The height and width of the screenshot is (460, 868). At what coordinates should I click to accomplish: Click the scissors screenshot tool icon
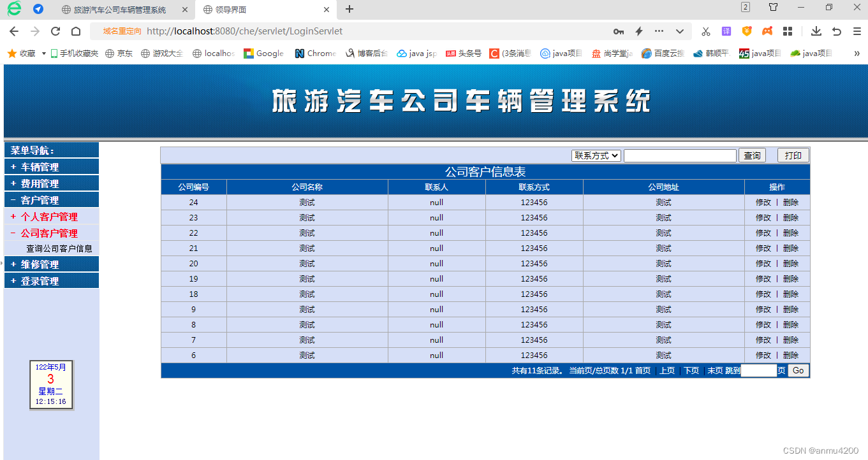(x=705, y=31)
